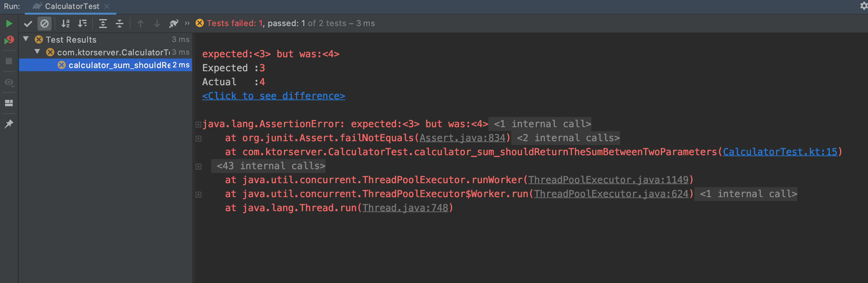Open the Click to see difference link
The height and width of the screenshot is (283, 868).
pos(274,96)
